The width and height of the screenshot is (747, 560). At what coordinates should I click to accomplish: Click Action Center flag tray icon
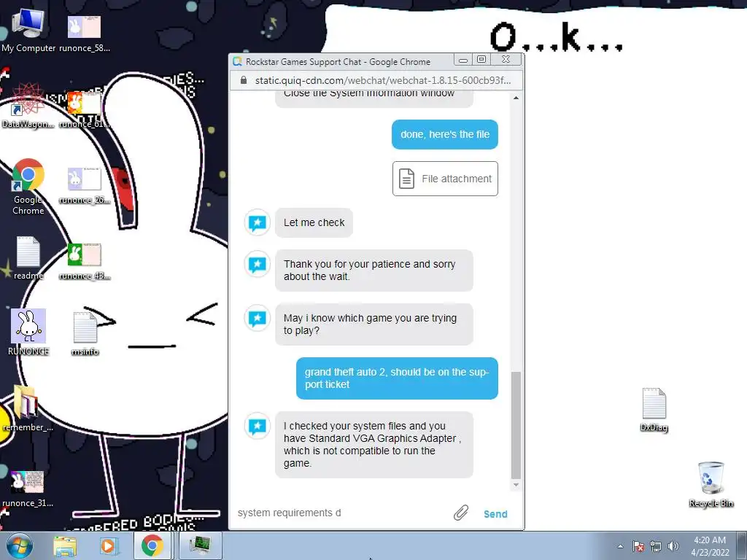click(638, 546)
